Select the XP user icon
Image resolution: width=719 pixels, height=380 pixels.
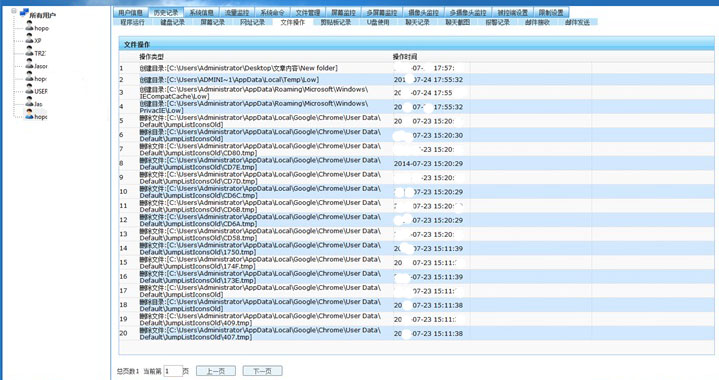[29, 39]
